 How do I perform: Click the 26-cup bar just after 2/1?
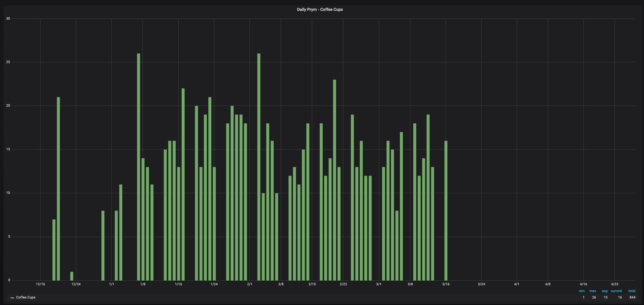click(x=259, y=167)
